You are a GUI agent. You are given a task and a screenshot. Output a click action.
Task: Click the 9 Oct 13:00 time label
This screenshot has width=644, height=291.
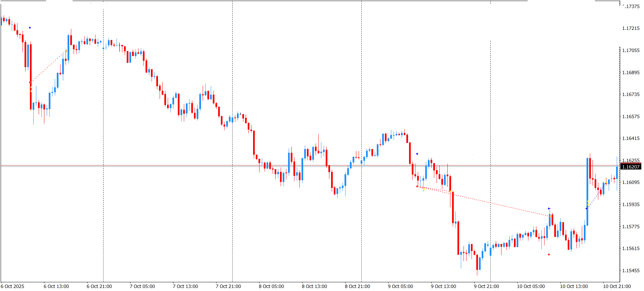tap(443, 286)
